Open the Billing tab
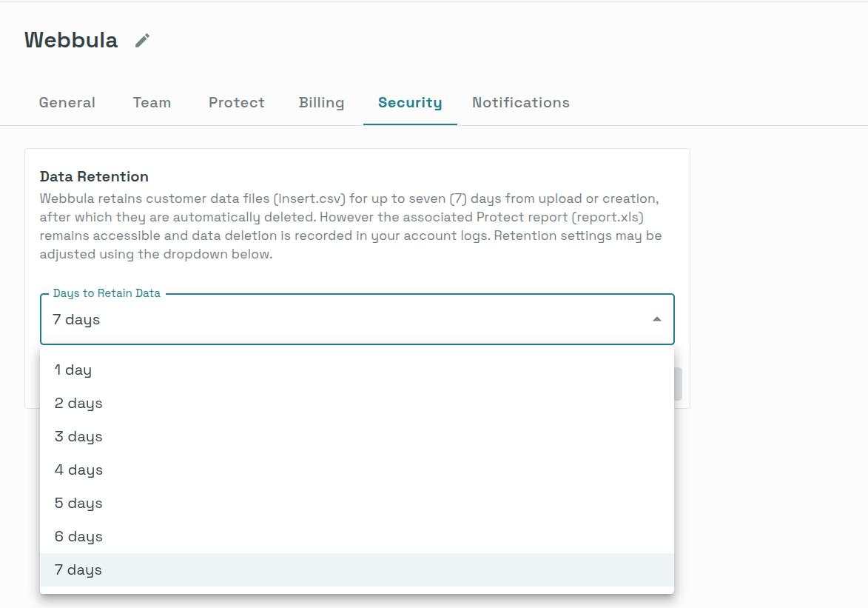Screen dimensions: 868x608 pyautogui.click(x=321, y=102)
